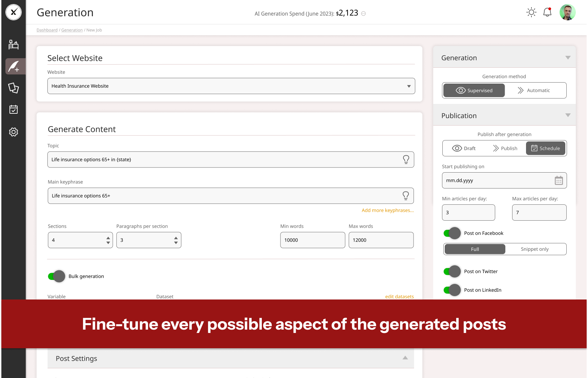Open the Website dropdown
588x378 pixels.
click(231, 86)
